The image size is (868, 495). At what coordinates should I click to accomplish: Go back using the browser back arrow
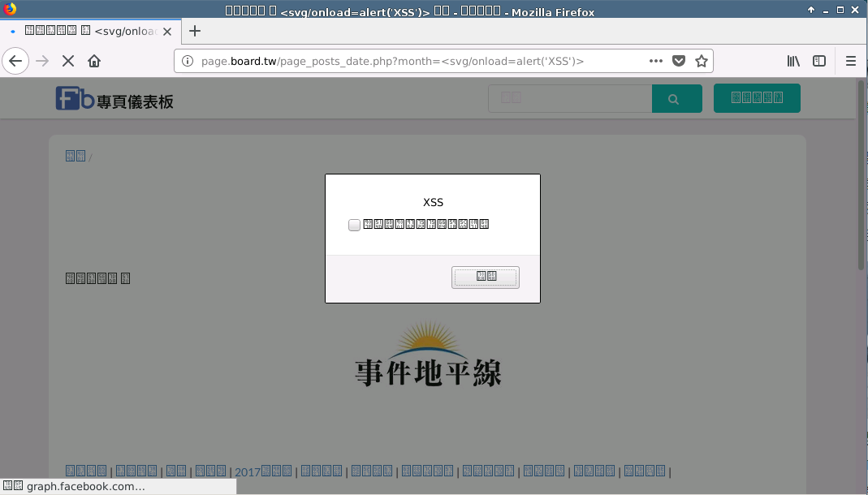point(15,61)
